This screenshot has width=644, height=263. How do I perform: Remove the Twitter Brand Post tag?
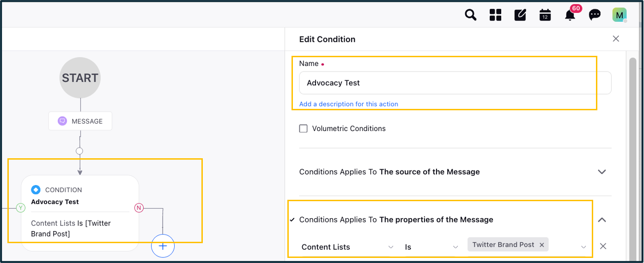click(541, 245)
